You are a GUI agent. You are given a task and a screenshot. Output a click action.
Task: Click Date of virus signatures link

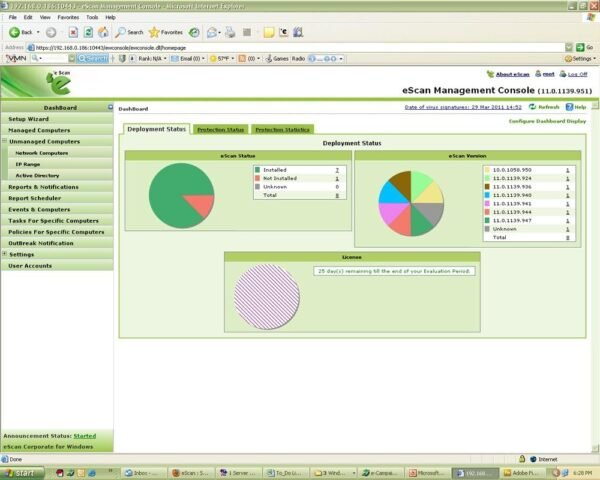point(463,107)
